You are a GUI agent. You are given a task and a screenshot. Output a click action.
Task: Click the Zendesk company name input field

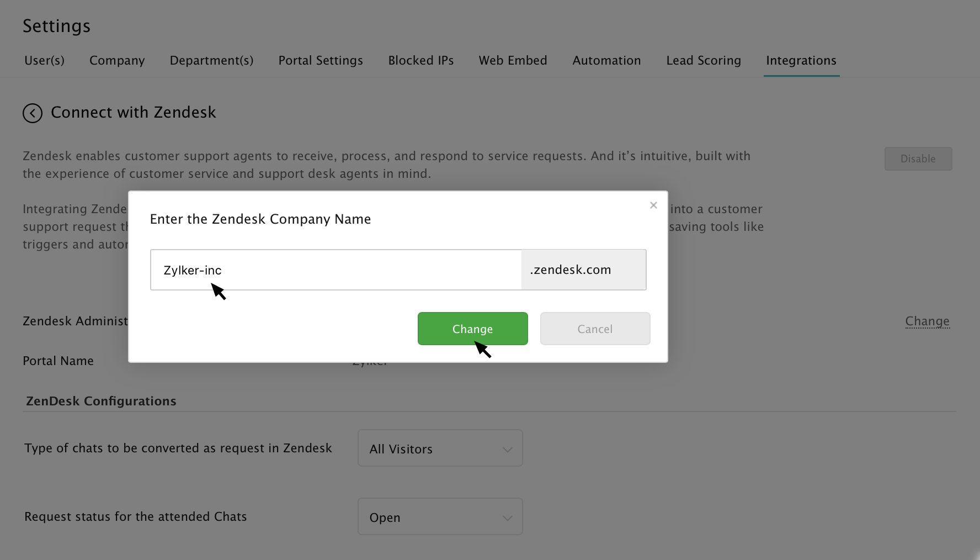tap(335, 270)
